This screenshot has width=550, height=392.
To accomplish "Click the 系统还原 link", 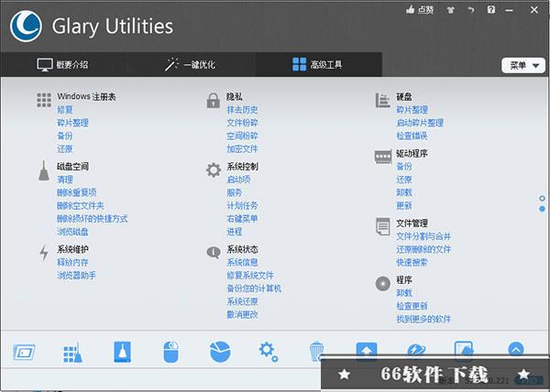I will 242,301.
